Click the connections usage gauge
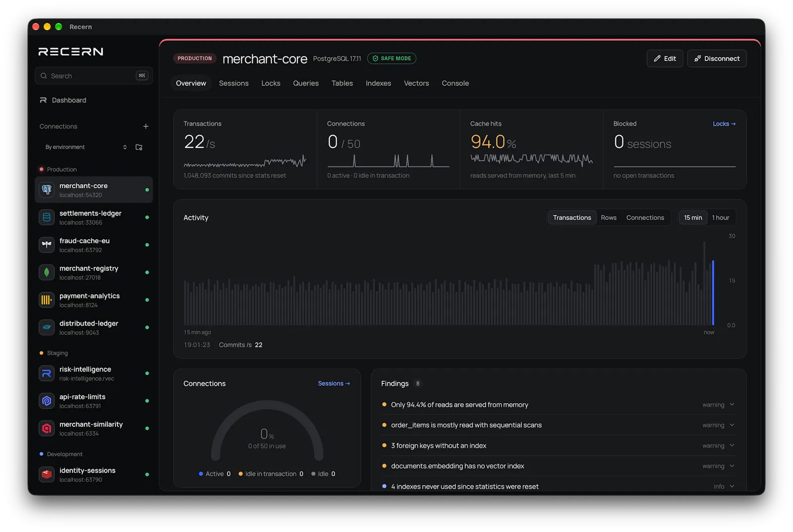Screen dimensions: 793x532 pyautogui.click(x=267, y=430)
